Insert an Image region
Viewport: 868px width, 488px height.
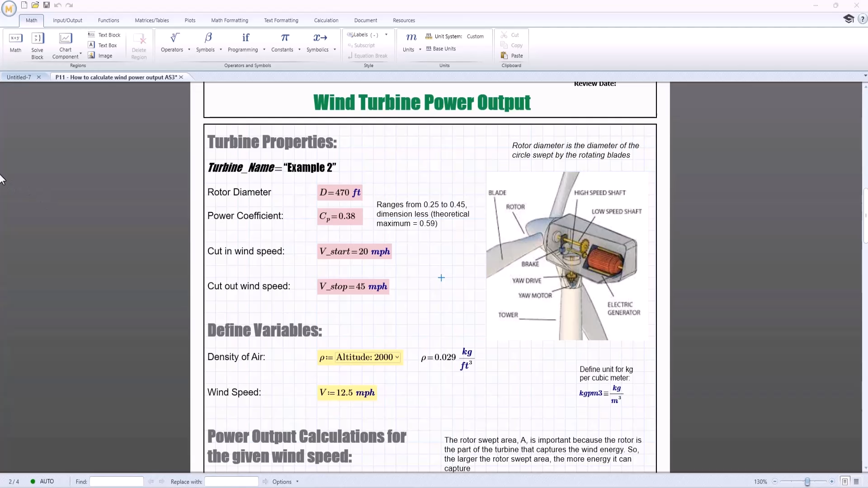[100, 56]
